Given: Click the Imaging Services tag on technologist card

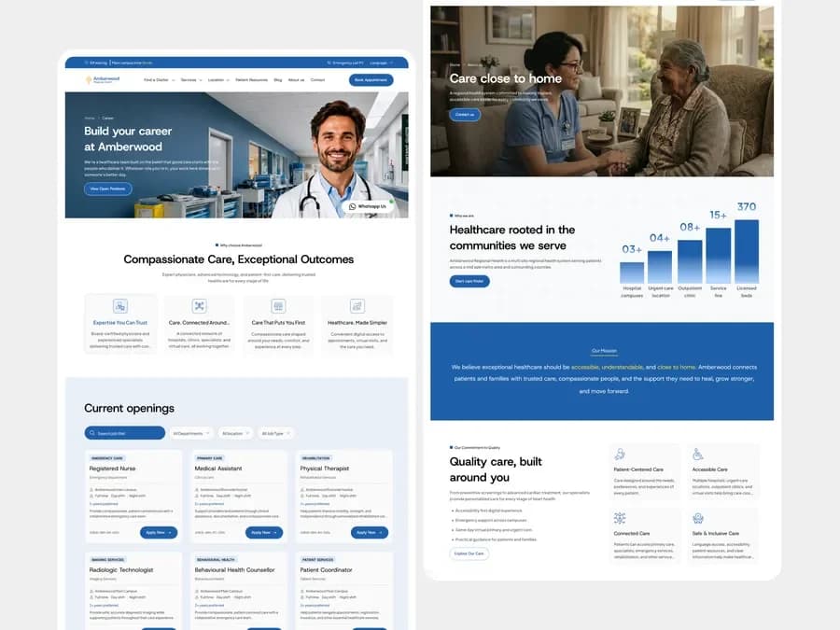Looking at the screenshot, I should click(x=107, y=560).
